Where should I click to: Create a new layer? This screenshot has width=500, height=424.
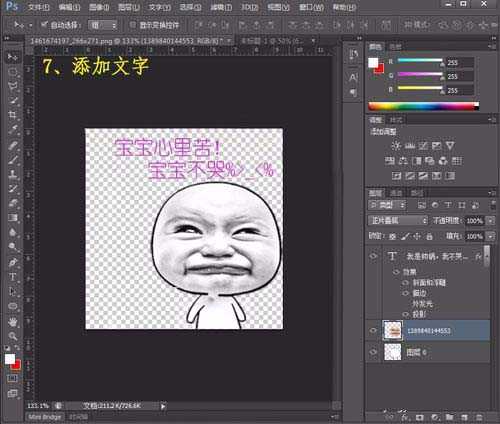point(464,417)
